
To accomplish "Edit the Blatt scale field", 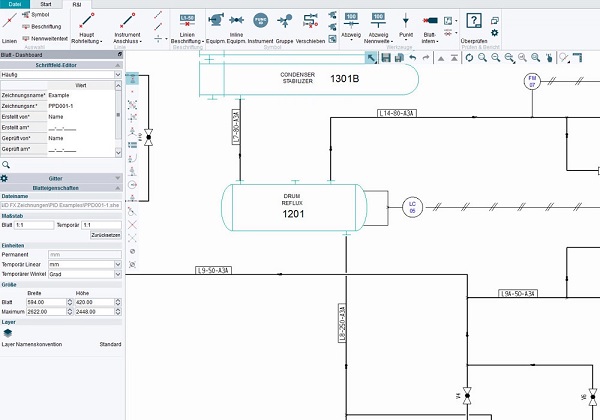I will (x=34, y=225).
